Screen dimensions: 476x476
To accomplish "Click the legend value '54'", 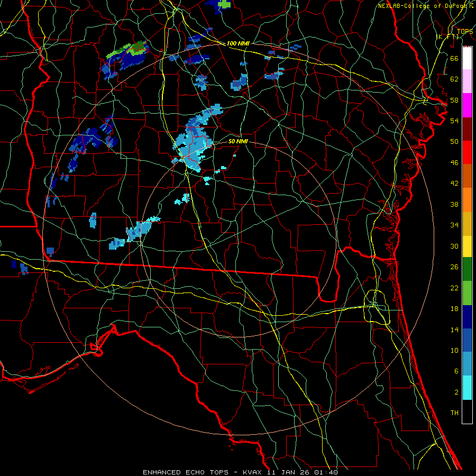I will tap(454, 121).
